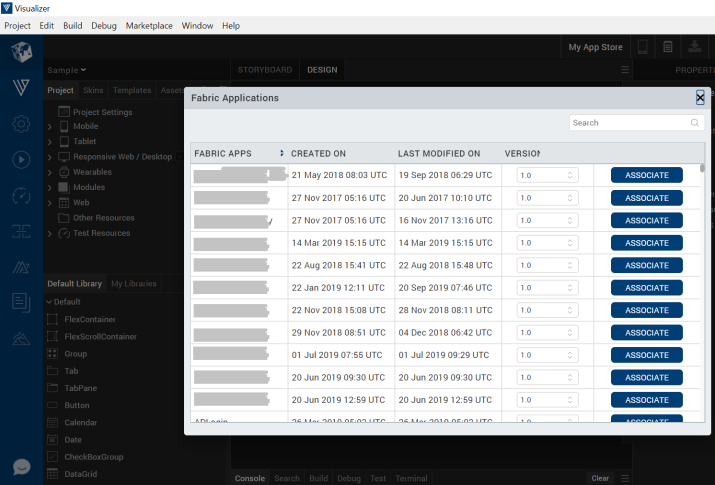Open the Marketplace menu

point(149,25)
